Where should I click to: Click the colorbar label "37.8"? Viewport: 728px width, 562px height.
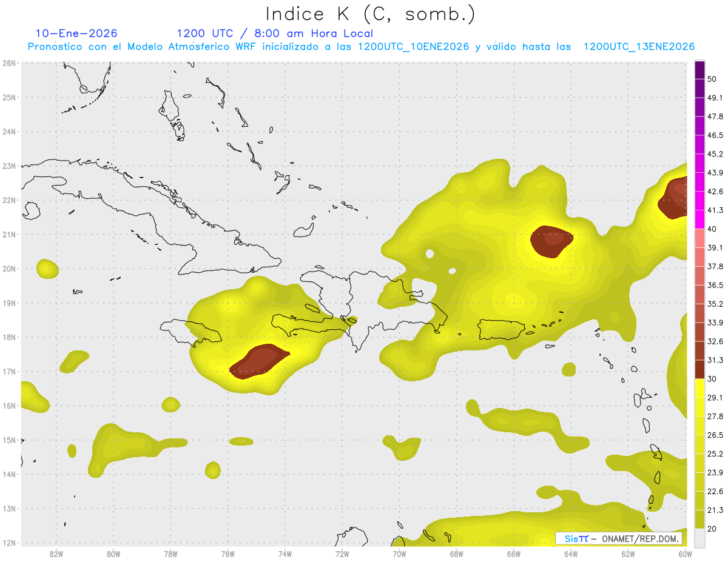[715, 266]
